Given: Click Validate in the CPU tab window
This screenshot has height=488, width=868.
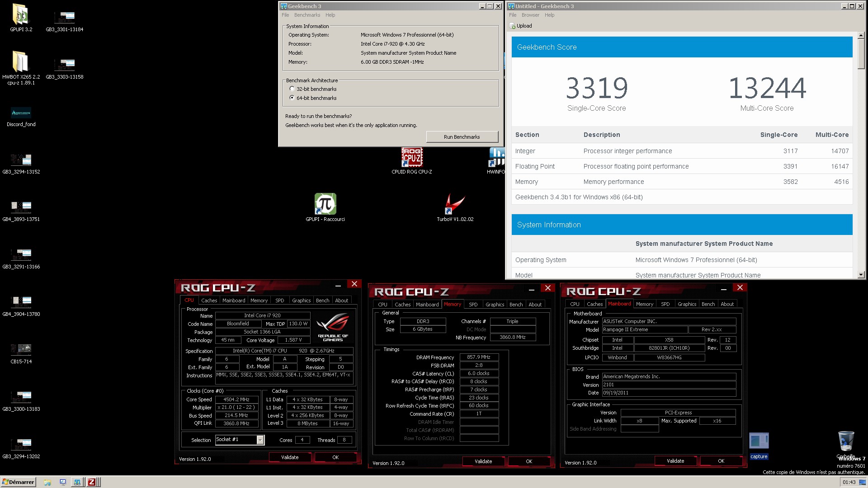Looking at the screenshot, I should coord(290,457).
